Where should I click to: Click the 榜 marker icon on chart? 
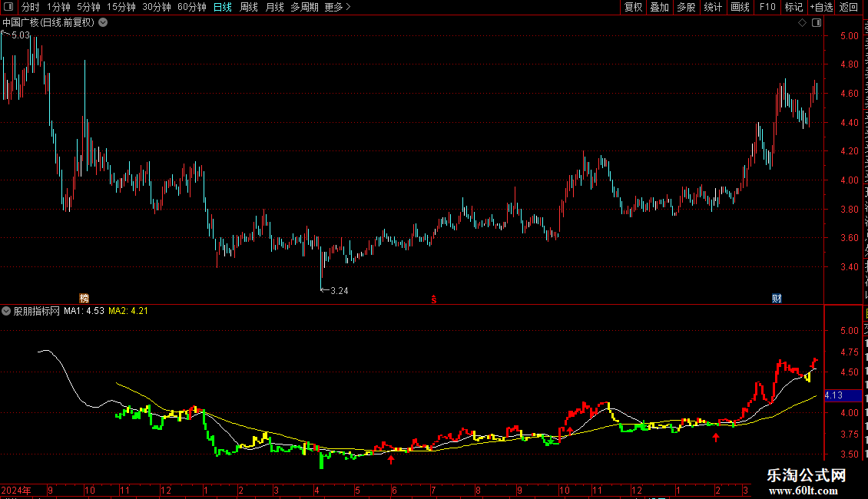tap(84, 298)
